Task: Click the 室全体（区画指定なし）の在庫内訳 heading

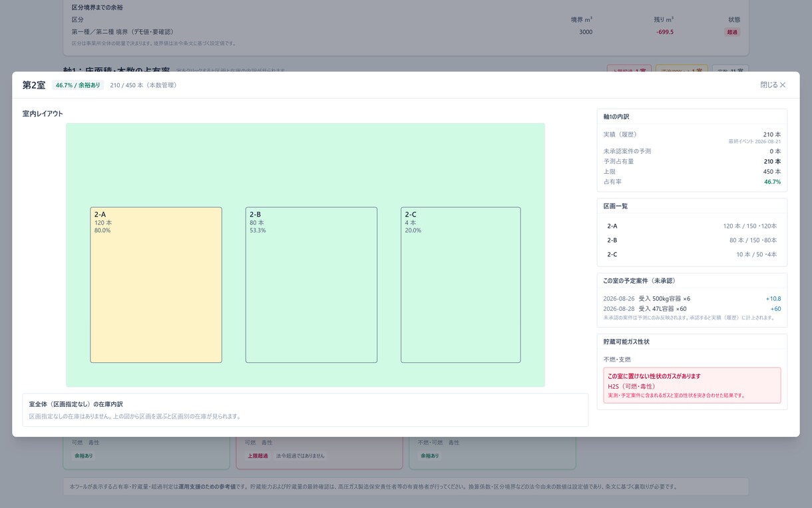Action: (x=76, y=404)
